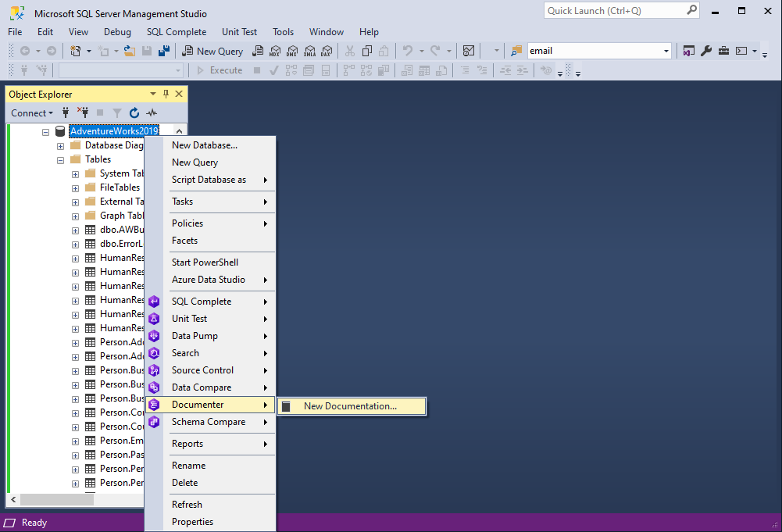The image size is (782, 532).
Task: Select Facets in context menu
Action: pos(210,241)
